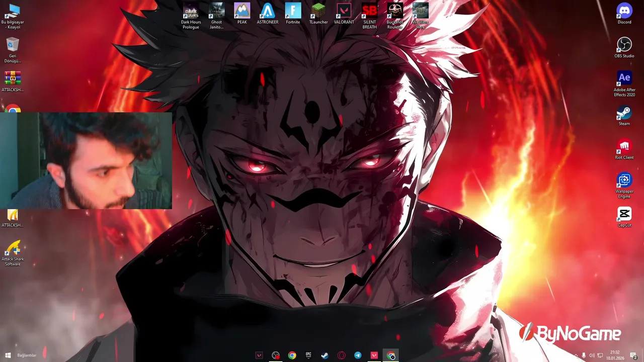The image size is (644, 362).
Task: Launch the SILENT BREATH shortcut
Action: [369, 16]
